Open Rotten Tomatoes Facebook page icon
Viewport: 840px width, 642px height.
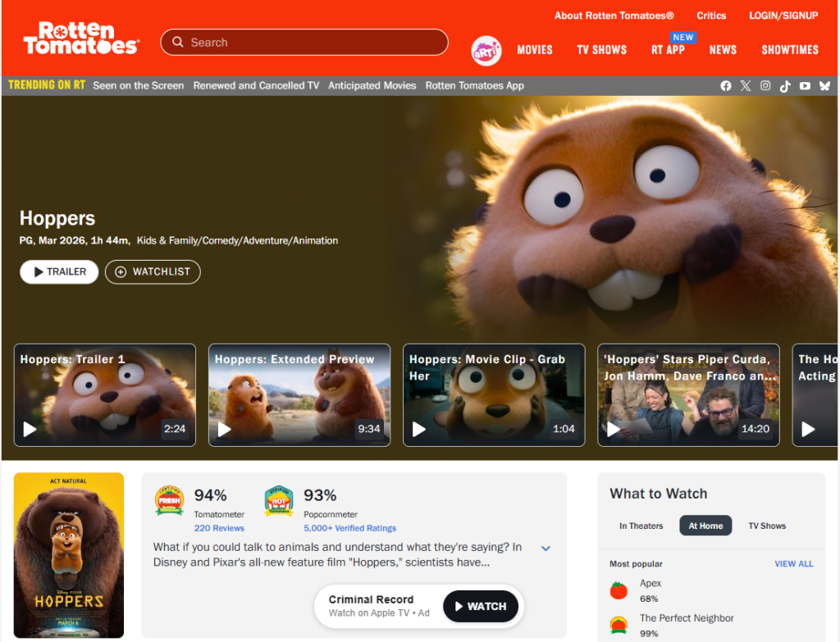726,86
